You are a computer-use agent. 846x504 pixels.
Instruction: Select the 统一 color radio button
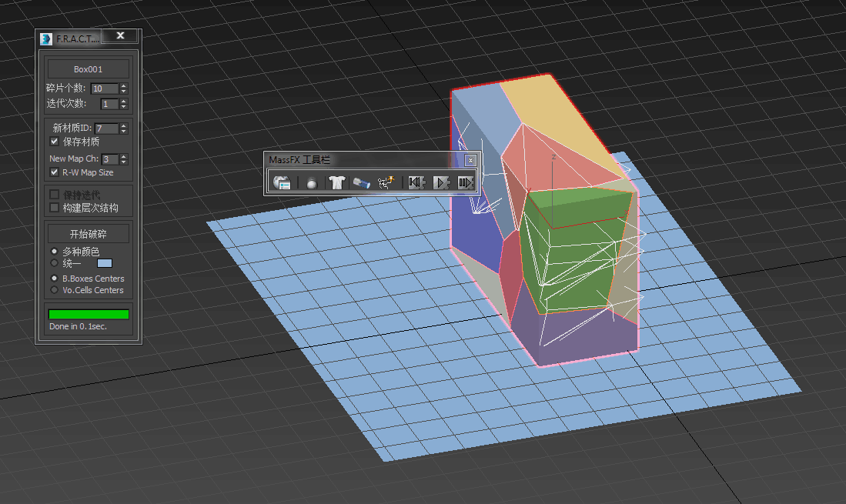pyautogui.click(x=54, y=262)
